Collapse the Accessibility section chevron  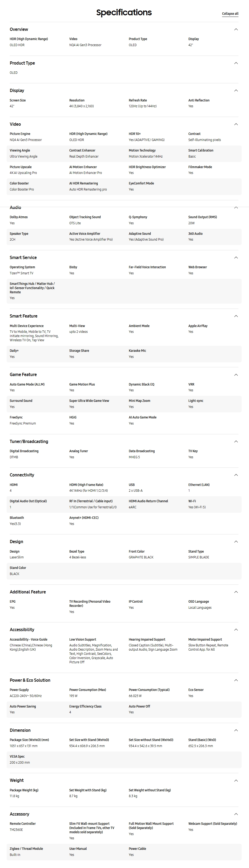[x=236, y=630]
